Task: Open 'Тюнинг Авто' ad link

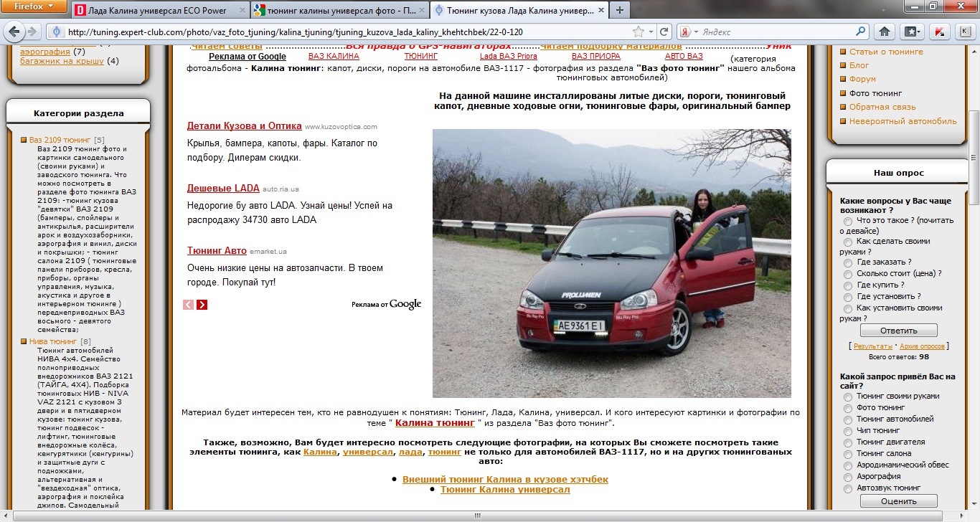Action: (x=217, y=250)
